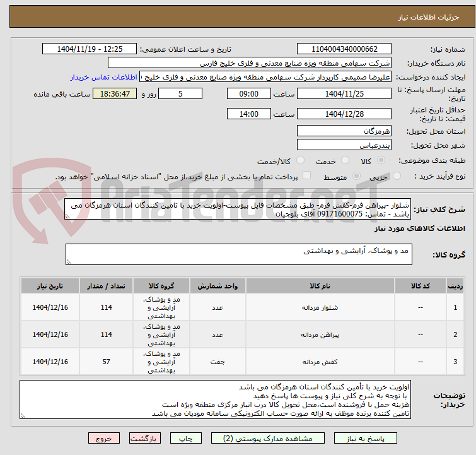Click the بازگشت back button
The width and height of the screenshot is (476, 455).
pos(145,439)
